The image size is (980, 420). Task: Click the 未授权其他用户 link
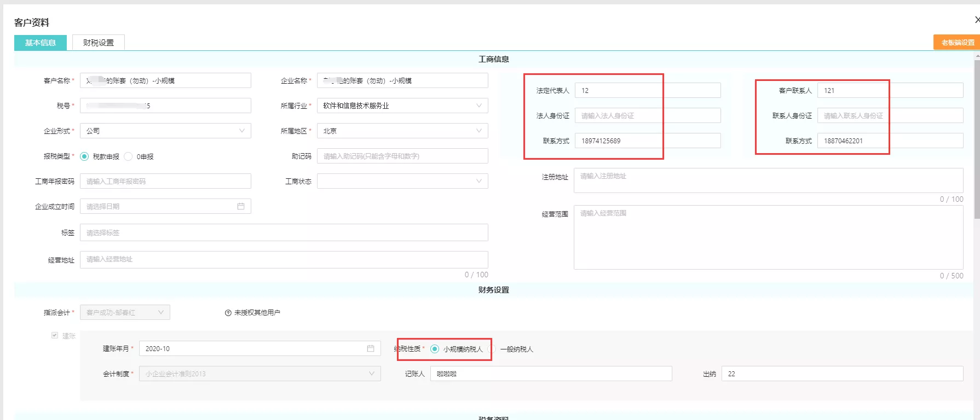click(257, 313)
